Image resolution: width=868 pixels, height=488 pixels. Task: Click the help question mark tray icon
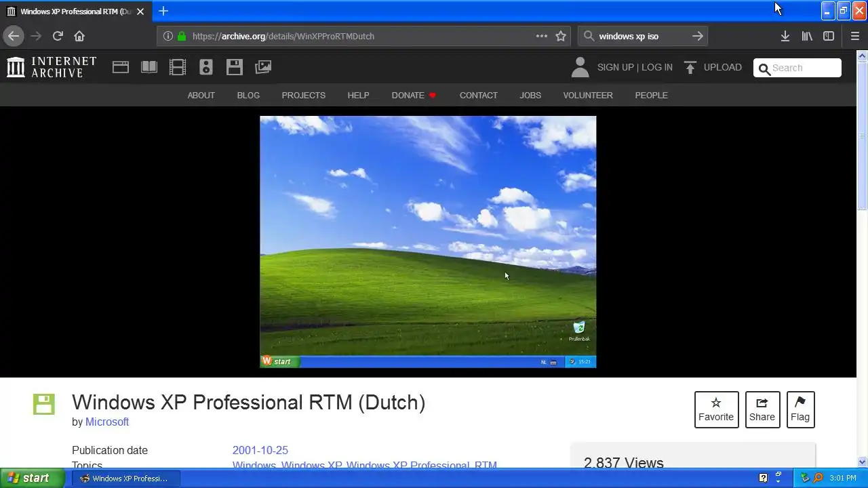click(x=763, y=478)
